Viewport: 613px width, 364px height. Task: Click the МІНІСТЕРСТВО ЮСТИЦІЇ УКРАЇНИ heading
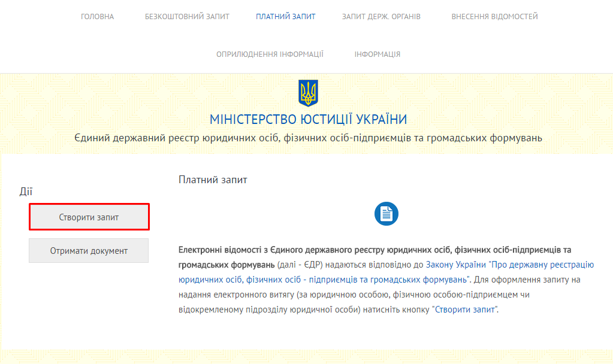click(x=308, y=119)
